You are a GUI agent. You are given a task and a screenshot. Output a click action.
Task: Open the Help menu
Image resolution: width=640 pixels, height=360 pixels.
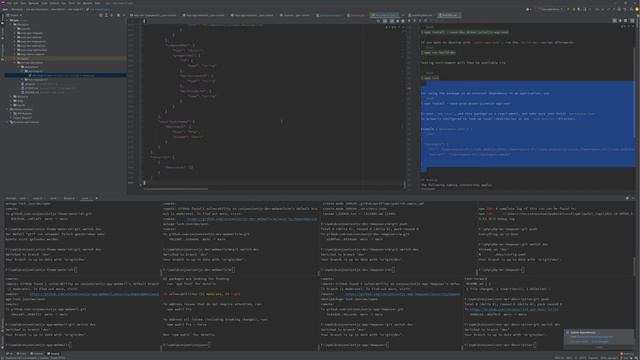coord(97,3)
